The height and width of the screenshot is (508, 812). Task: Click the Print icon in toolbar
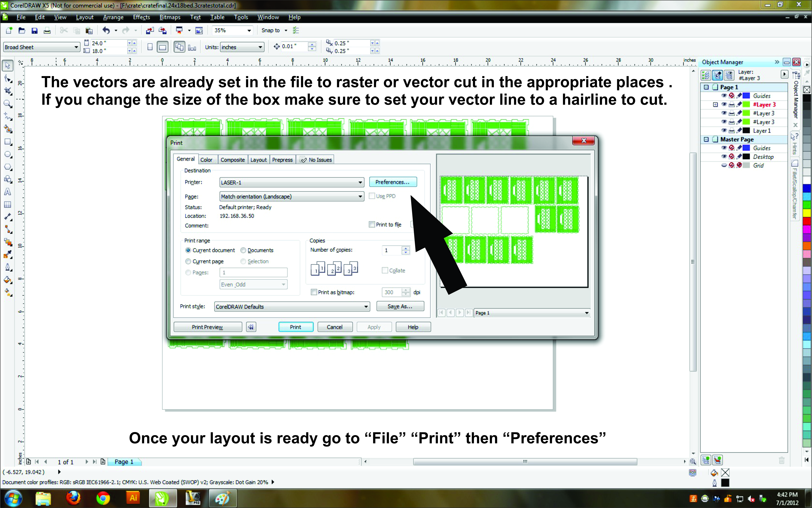tap(47, 31)
